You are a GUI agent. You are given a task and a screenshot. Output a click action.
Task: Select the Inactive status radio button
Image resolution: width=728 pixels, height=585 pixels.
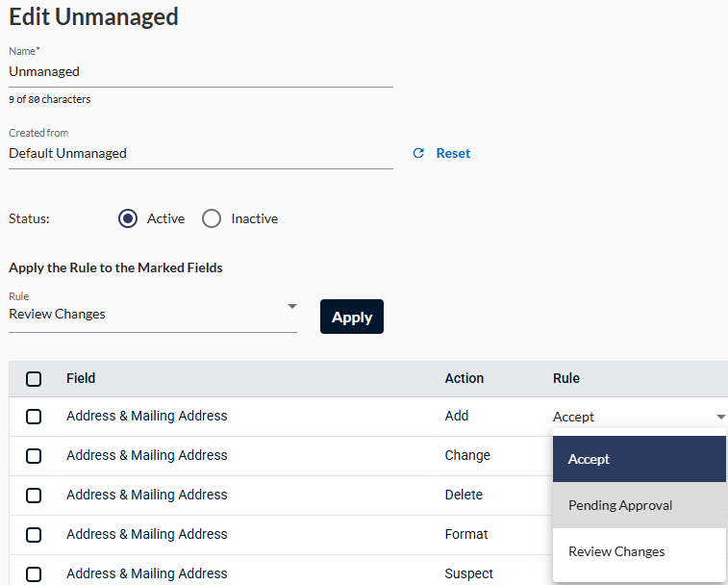[212, 218]
